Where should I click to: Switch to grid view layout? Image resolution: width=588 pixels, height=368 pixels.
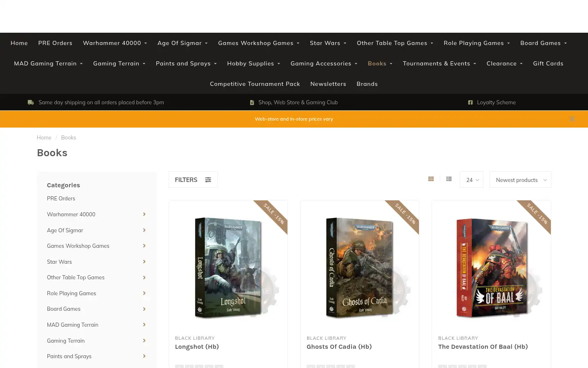(431, 179)
